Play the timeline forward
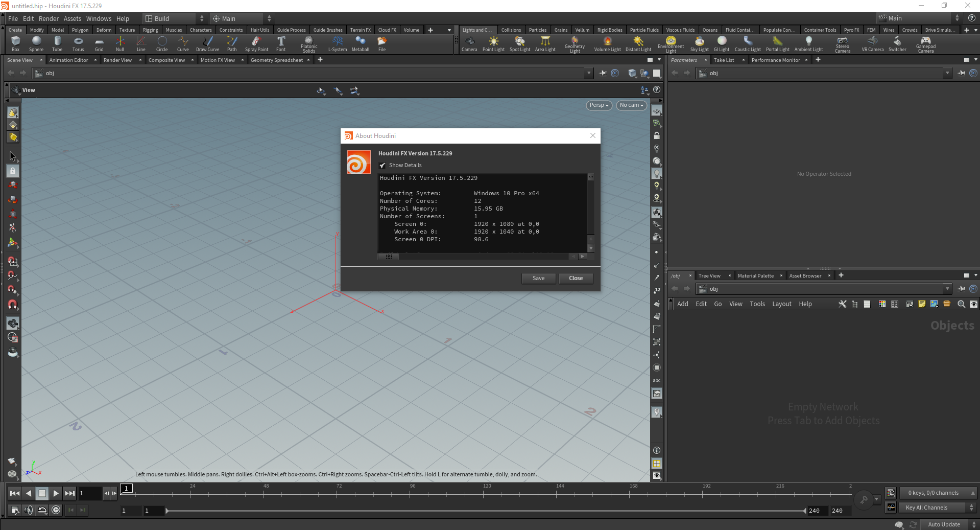Screen dimensions: 980x530 coord(56,493)
